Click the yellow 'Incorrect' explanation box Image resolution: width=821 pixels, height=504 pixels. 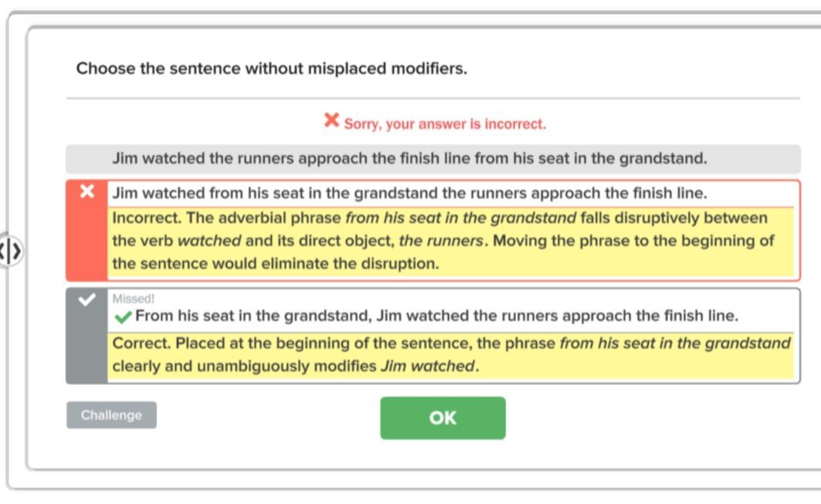click(453, 242)
